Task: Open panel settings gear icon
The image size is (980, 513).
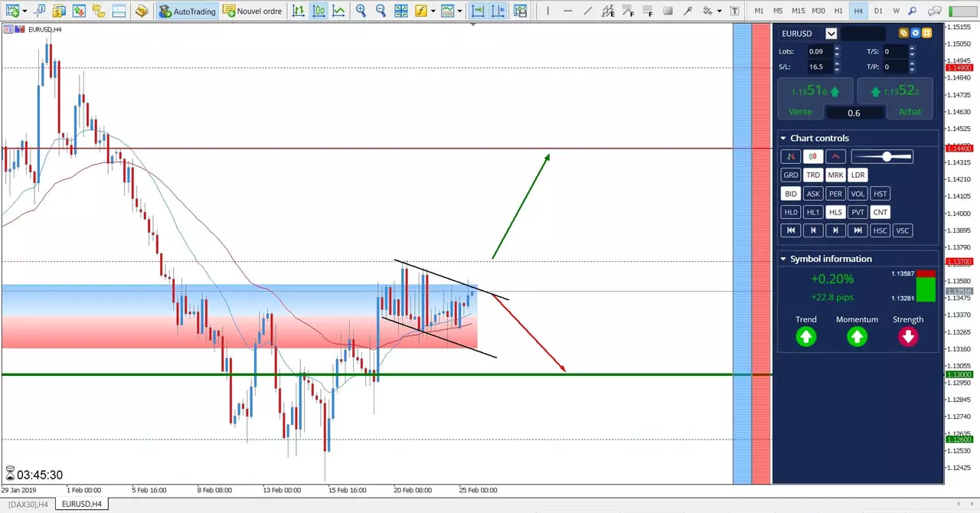Action: pyautogui.click(x=915, y=33)
